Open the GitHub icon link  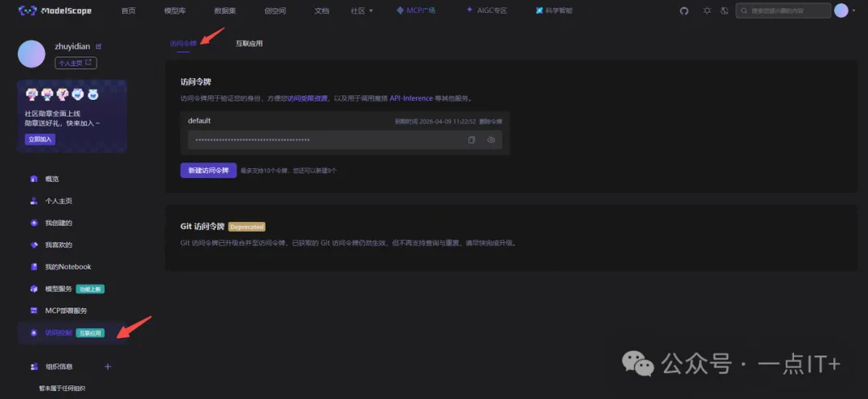pyautogui.click(x=684, y=10)
